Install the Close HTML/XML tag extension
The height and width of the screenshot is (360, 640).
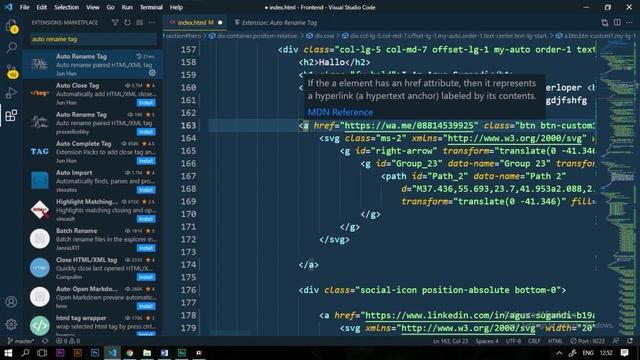pyautogui.click(x=146, y=277)
